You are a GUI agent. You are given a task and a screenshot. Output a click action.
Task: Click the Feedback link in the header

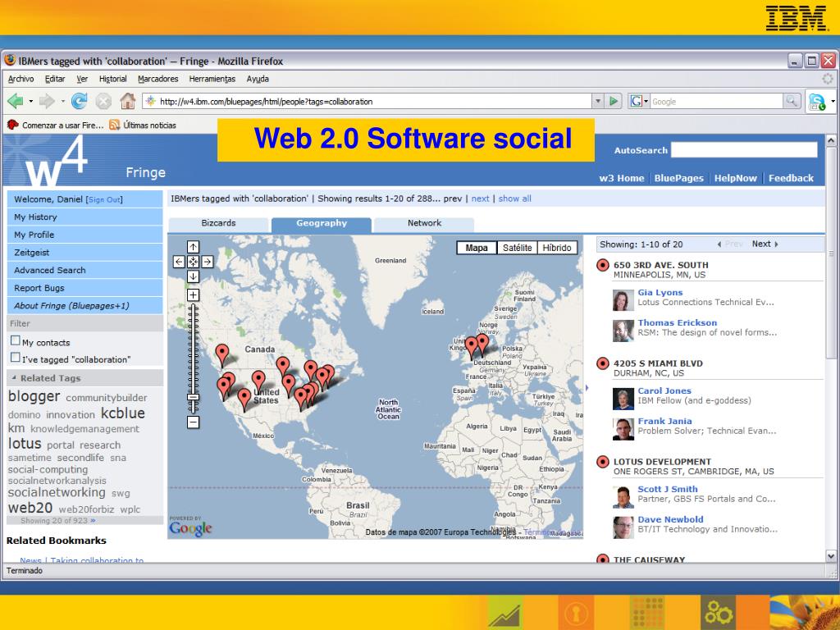tap(791, 178)
